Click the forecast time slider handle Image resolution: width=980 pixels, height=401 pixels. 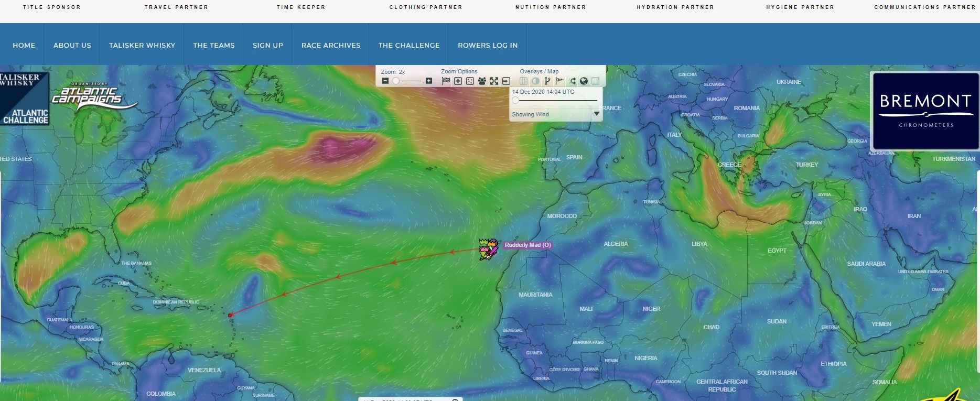(515, 100)
